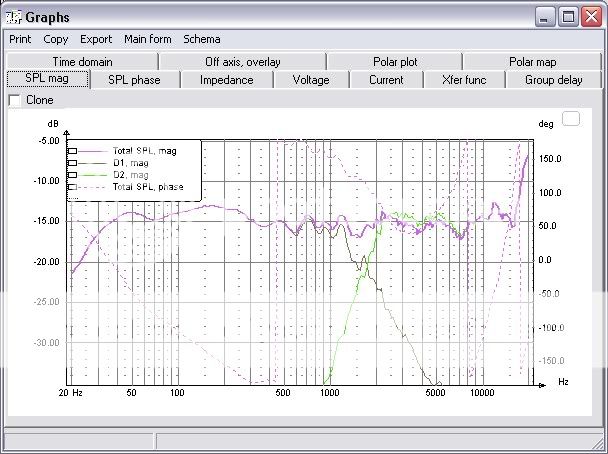Enable the Clone checkbox
This screenshot has height=454, width=608.
14,100
